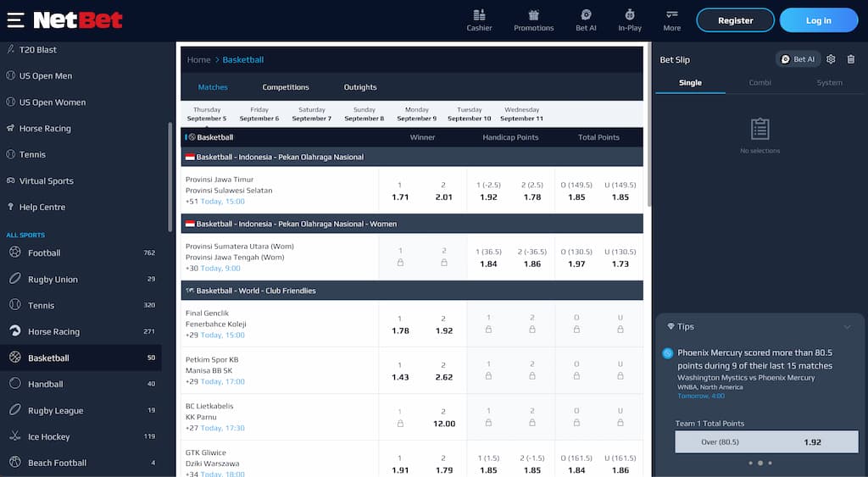This screenshot has width=868, height=477.
Task: Select Rugby Union icon in All Sports
Action: [15, 279]
